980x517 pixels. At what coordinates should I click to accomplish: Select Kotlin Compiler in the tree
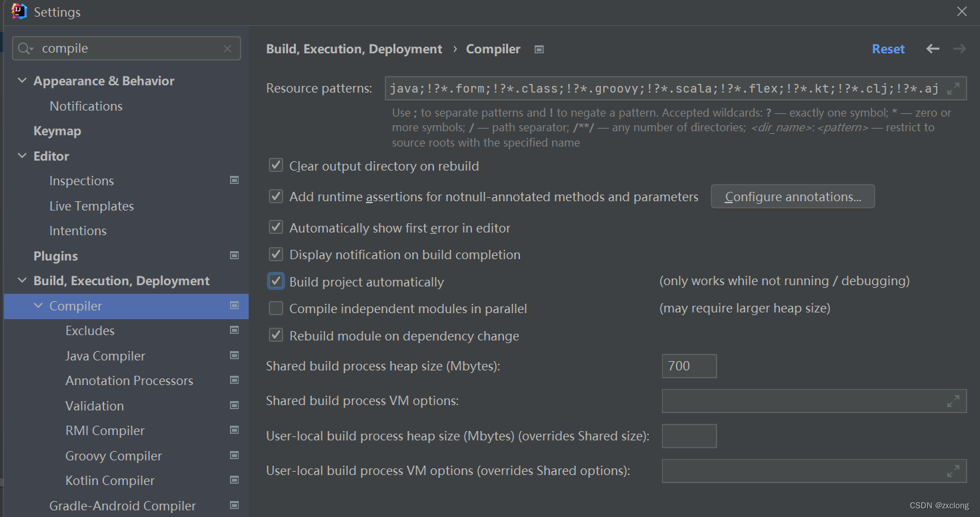click(110, 480)
